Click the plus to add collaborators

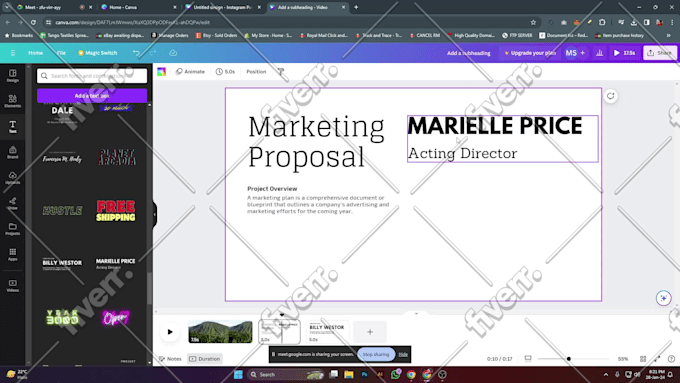tap(582, 53)
